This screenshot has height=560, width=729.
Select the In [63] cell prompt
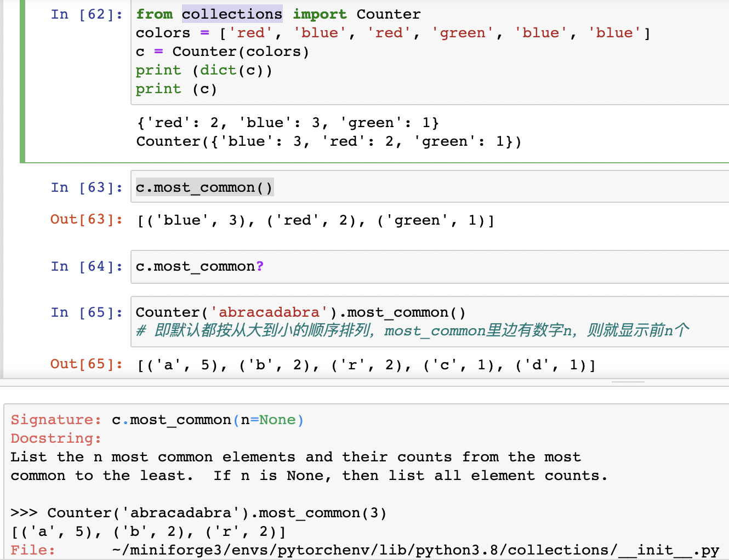pyautogui.click(x=87, y=187)
